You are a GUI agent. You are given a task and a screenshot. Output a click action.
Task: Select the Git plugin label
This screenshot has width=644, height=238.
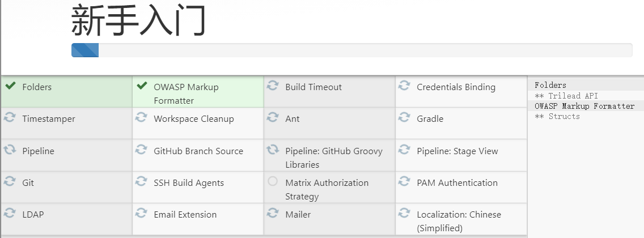(x=28, y=182)
